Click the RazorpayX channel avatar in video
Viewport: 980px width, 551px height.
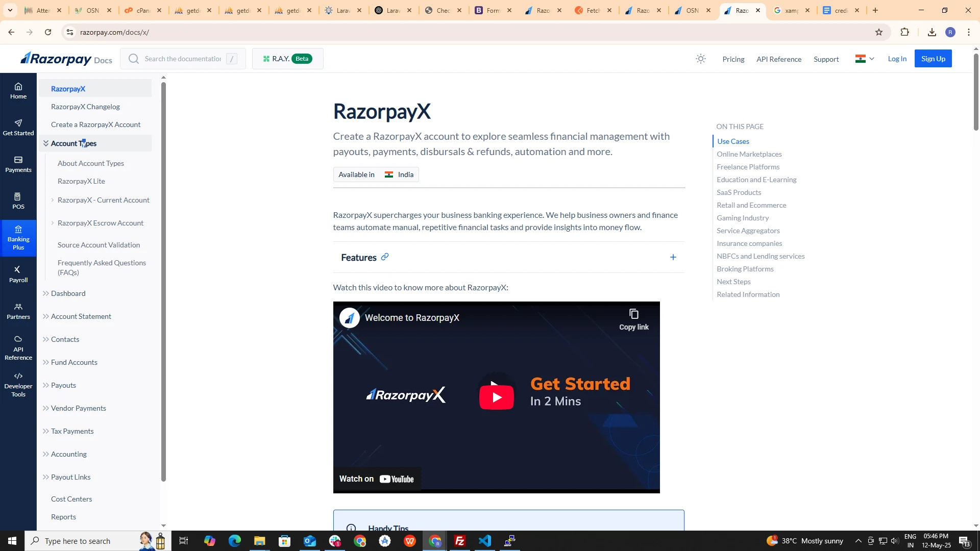[x=350, y=318]
